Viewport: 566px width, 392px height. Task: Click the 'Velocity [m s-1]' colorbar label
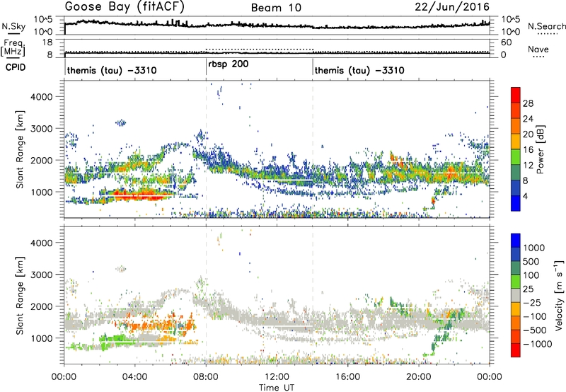pos(559,295)
